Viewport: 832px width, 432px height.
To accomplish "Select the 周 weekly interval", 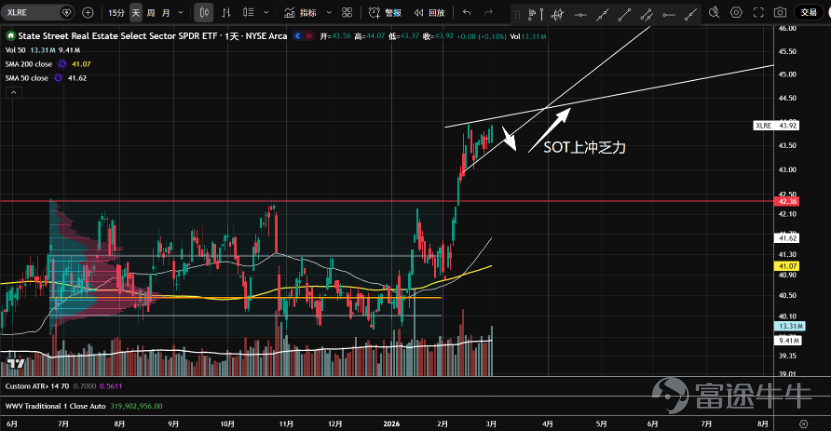I will click(x=151, y=12).
